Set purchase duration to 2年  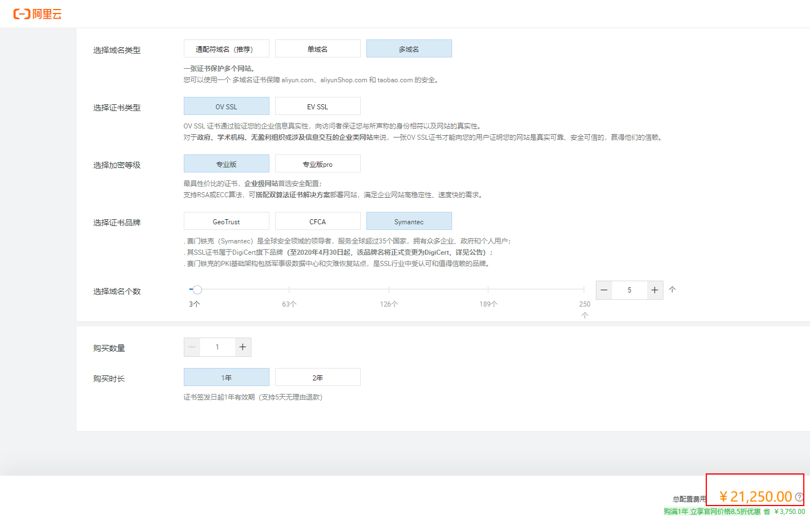coord(318,378)
